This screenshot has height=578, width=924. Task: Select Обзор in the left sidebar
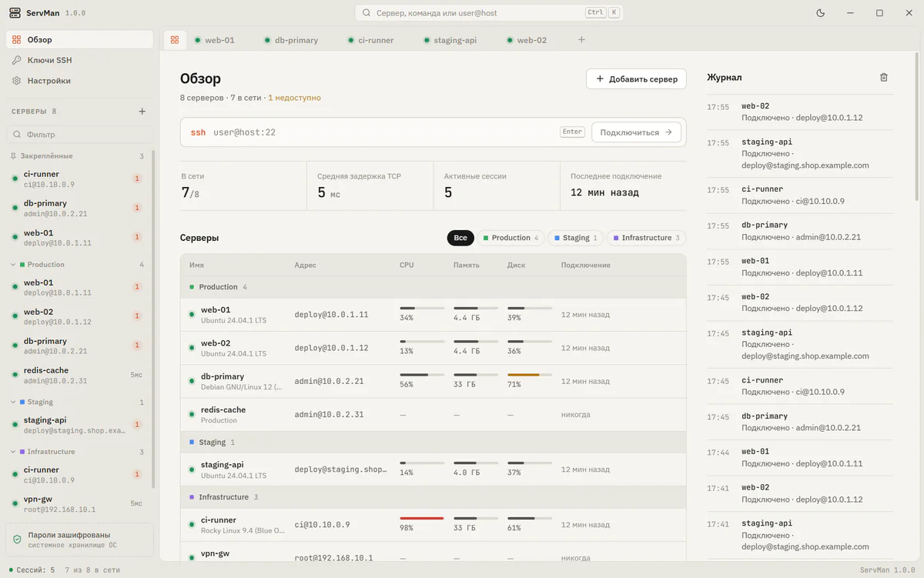(x=80, y=39)
